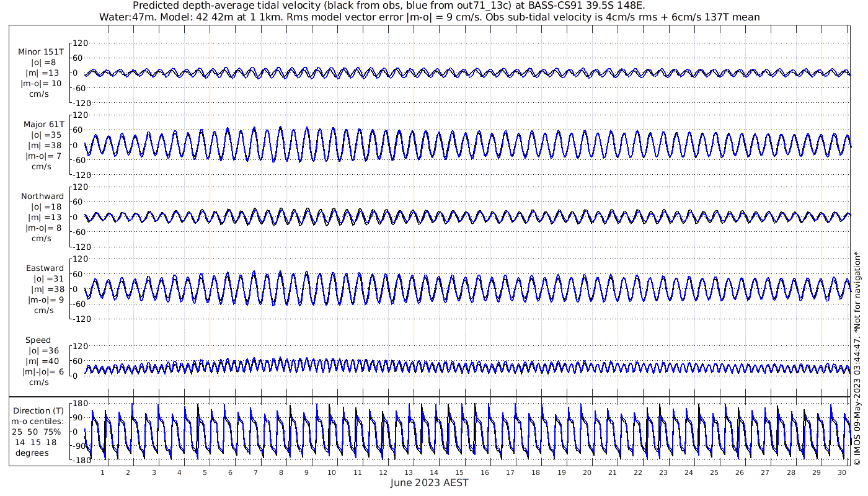Click day '10' on the date axis
This screenshot has height=496, width=868.
click(x=332, y=472)
